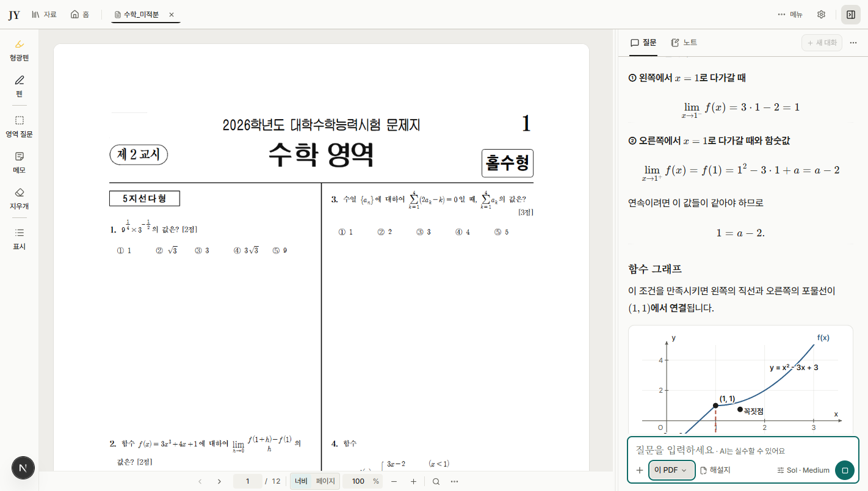Edit the zoom percentage field

coord(358,481)
